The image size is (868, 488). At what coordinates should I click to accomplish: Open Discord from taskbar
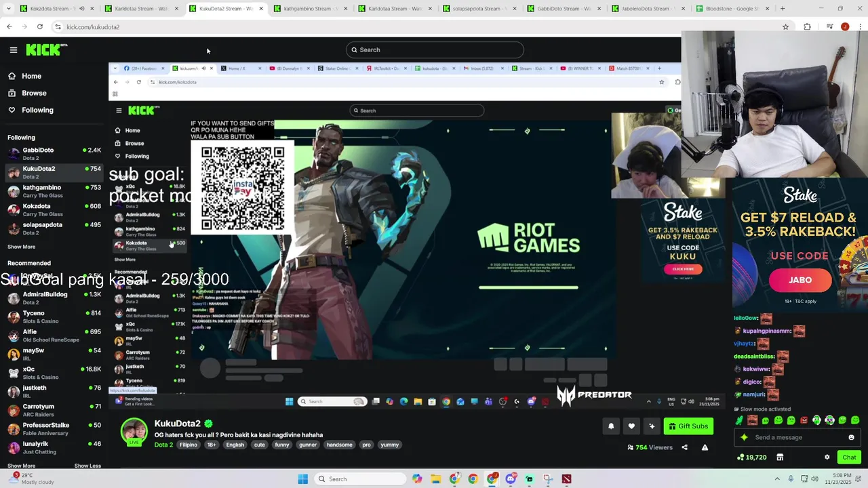coord(511,479)
